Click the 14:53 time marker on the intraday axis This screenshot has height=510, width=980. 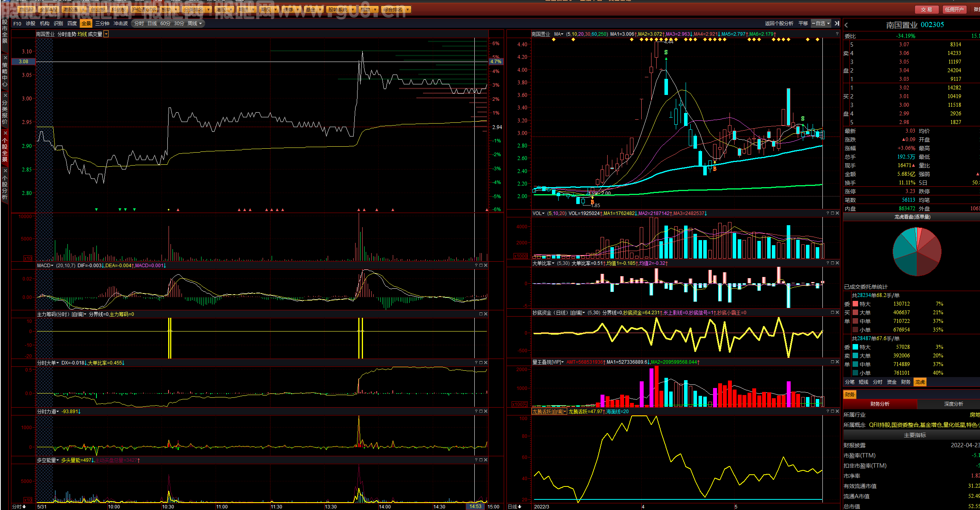pyautogui.click(x=475, y=506)
